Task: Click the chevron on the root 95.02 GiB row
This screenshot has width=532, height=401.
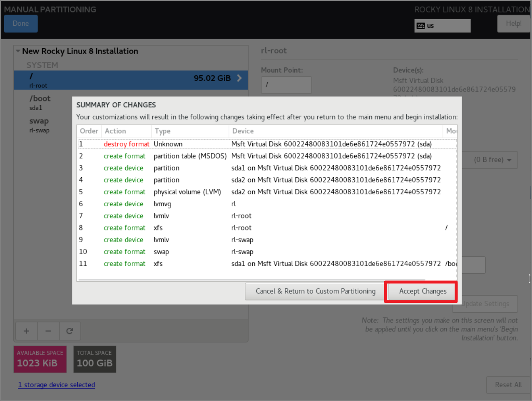Action: [x=239, y=78]
